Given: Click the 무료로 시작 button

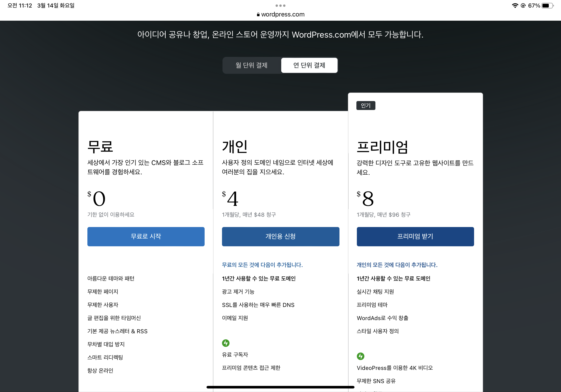Looking at the screenshot, I should point(146,236).
